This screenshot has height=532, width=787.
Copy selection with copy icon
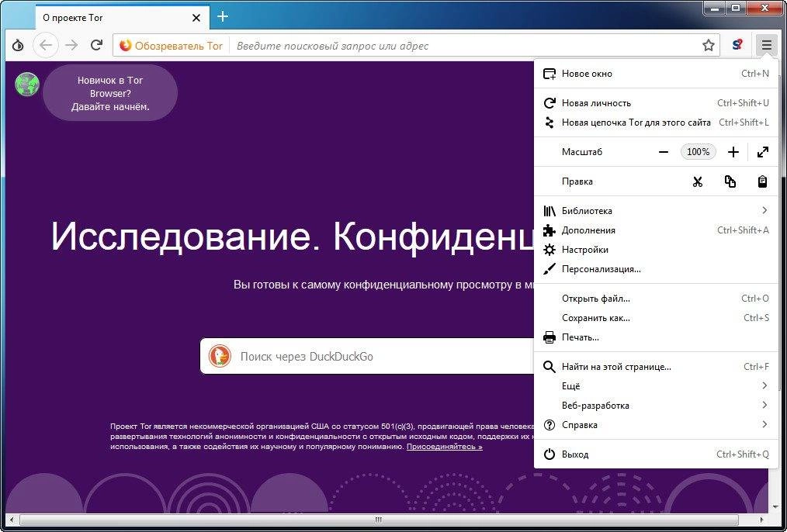[730, 181]
